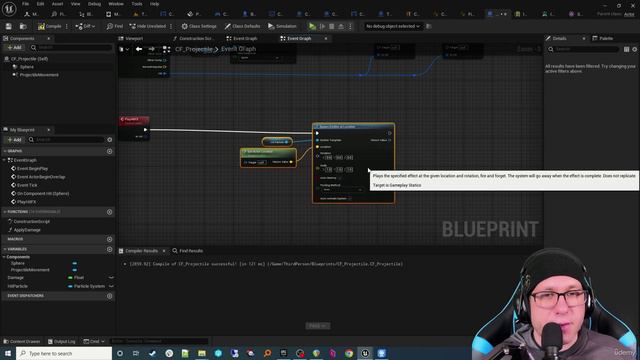
Task: Open Pooling Method dropdown on Spawn Emitter node
Action: pyautogui.click(x=342, y=190)
